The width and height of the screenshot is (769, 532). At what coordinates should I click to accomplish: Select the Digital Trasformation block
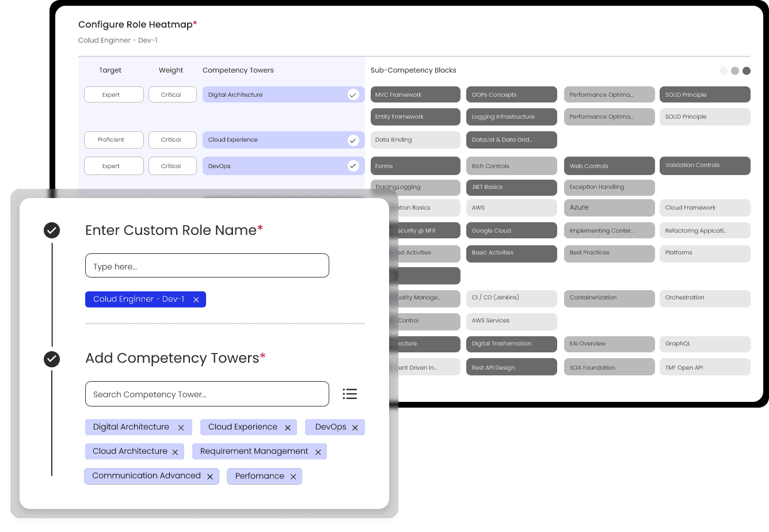click(512, 344)
